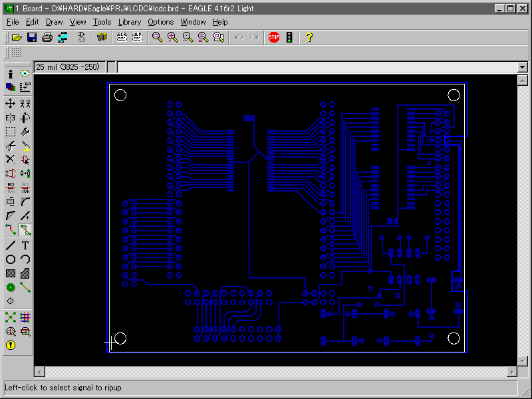Select the Change (wrench) tool
This screenshot has width=532, height=399.
[x=25, y=132]
